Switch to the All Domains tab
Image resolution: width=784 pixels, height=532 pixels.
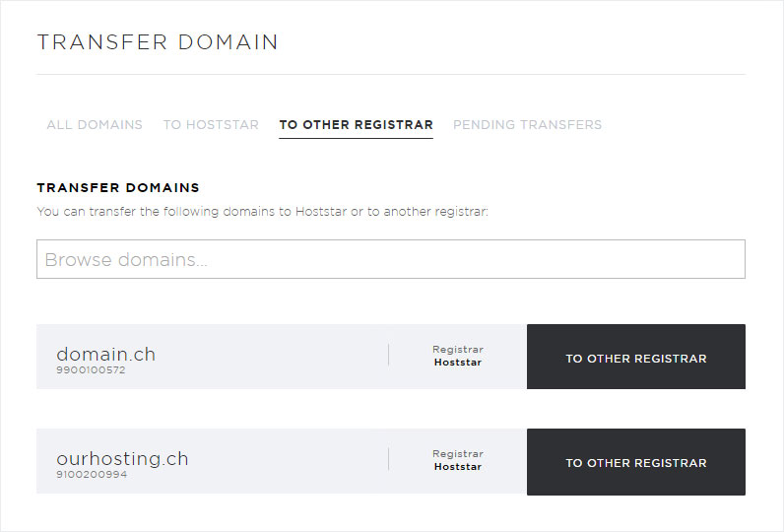pos(95,124)
